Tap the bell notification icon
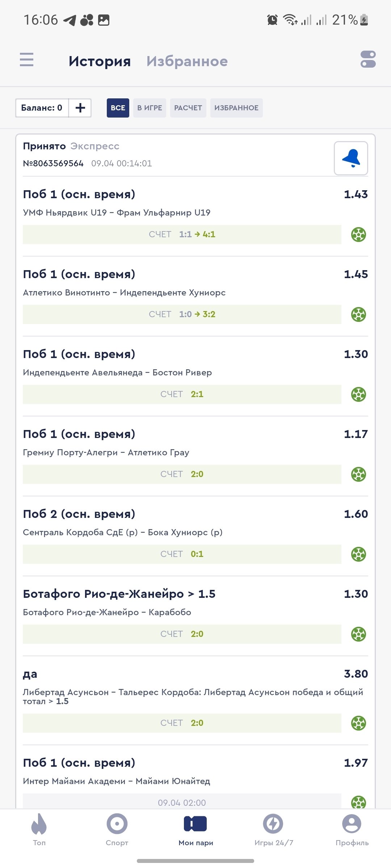The image size is (391, 868). tap(350, 158)
